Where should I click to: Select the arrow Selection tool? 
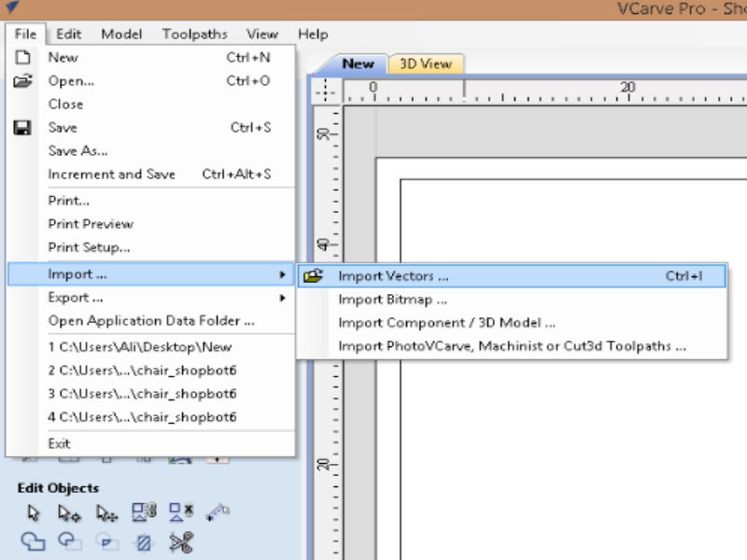coord(33,512)
